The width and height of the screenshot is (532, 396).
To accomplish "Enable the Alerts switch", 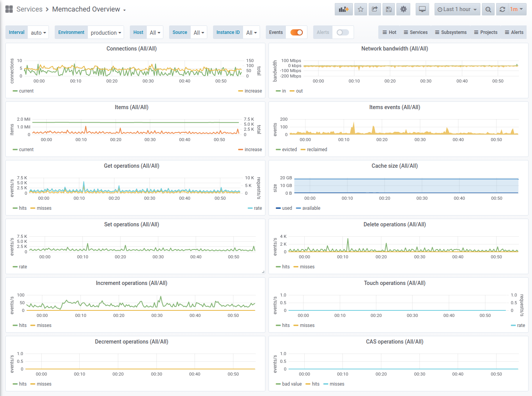I will coord(342,32).
